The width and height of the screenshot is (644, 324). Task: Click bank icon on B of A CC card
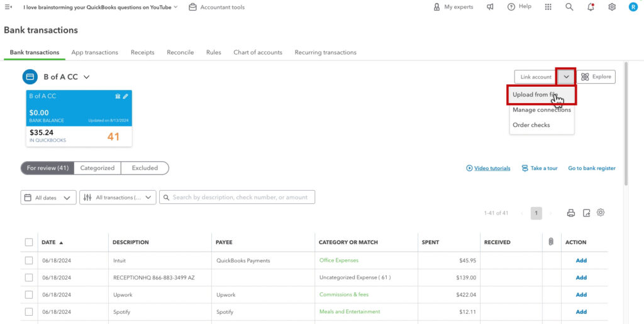(x=118, y=96)
